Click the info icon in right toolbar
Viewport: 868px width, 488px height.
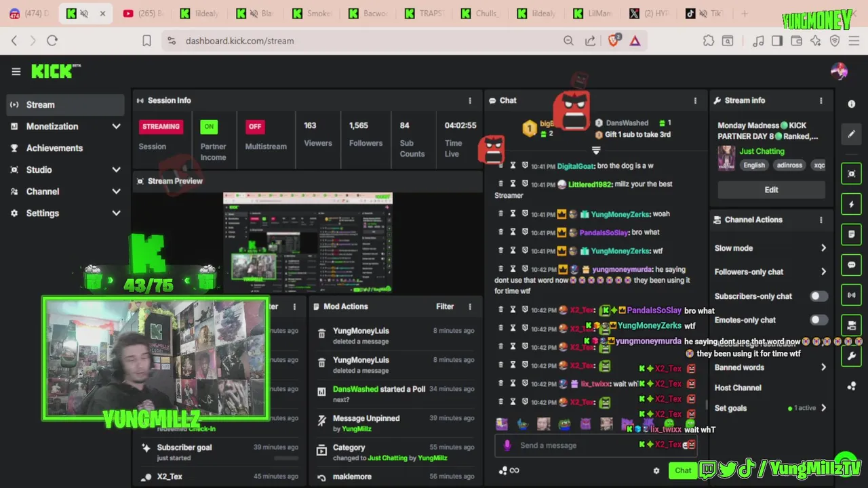pyautogui.click(x=852, y=104)
